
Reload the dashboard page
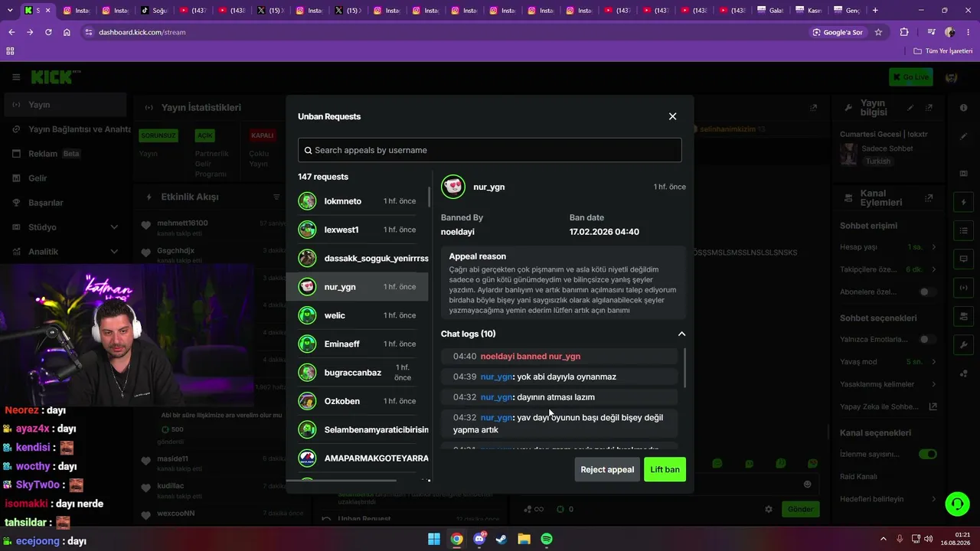pyautogui.click(x=48, y=32)
